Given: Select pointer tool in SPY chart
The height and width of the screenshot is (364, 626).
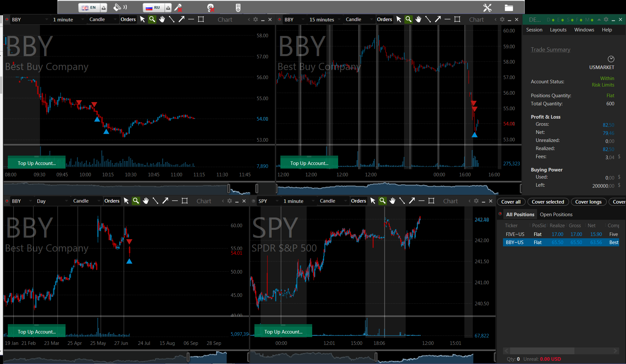Looking at the screenshot, I should click(x=373, y=201).
